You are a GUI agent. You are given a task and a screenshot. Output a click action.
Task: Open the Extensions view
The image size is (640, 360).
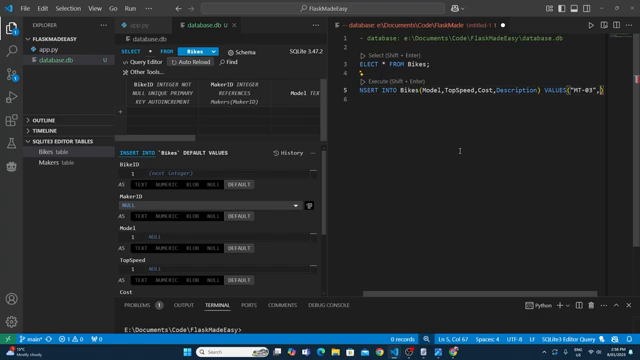[x=11, y=120]
